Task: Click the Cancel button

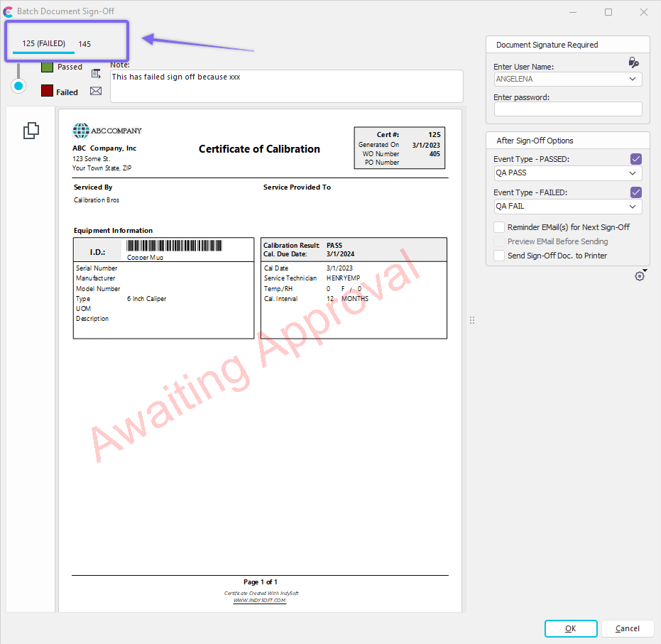Action: pyautogui.click(x=627, y=628)
